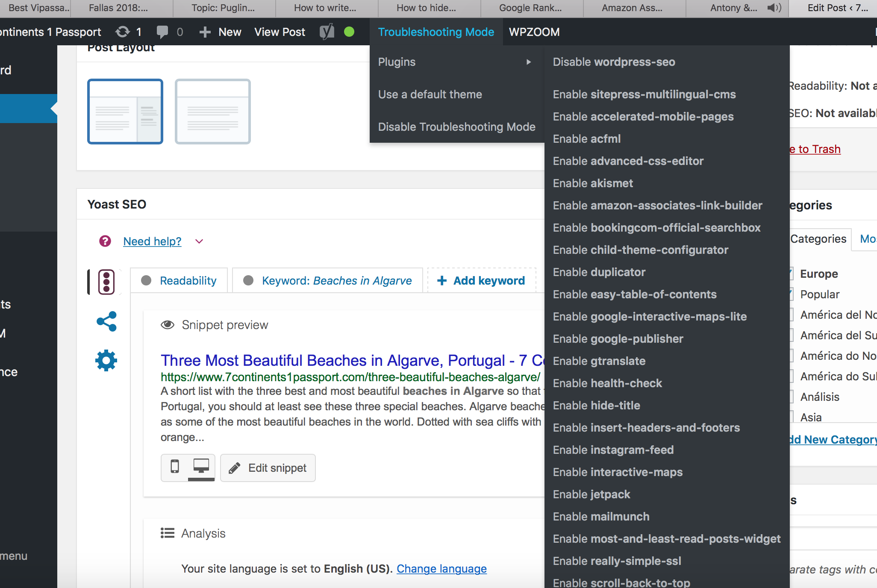877x588 pixels.
Task: Choose Enable really-simple-ssl
Action: (617, 561)
